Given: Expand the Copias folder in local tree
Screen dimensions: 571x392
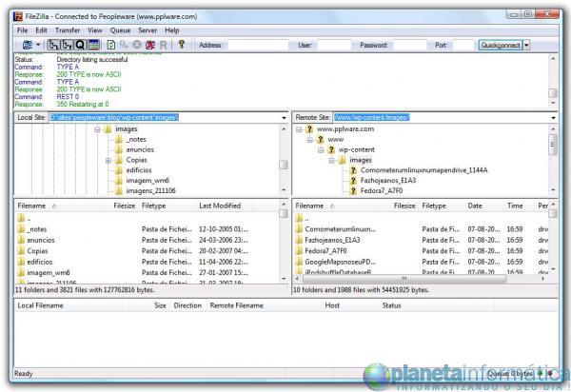Looking at the screenshot, I should point(108,160).
